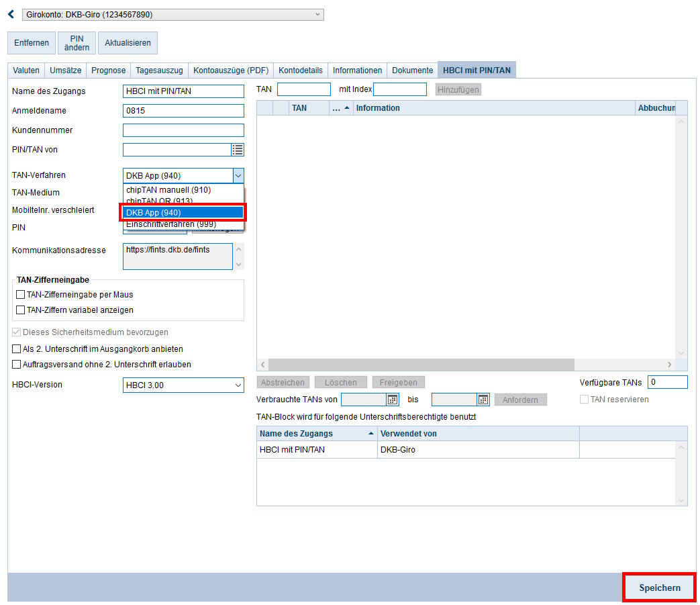Open calendar for Verbrauchte TANs von date

[393, 400]
